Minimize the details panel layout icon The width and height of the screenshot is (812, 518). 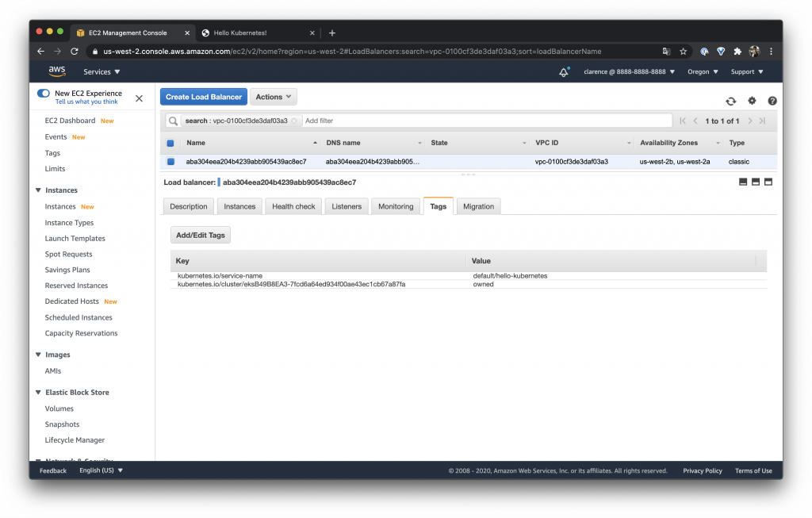click(x=742, y=182)
